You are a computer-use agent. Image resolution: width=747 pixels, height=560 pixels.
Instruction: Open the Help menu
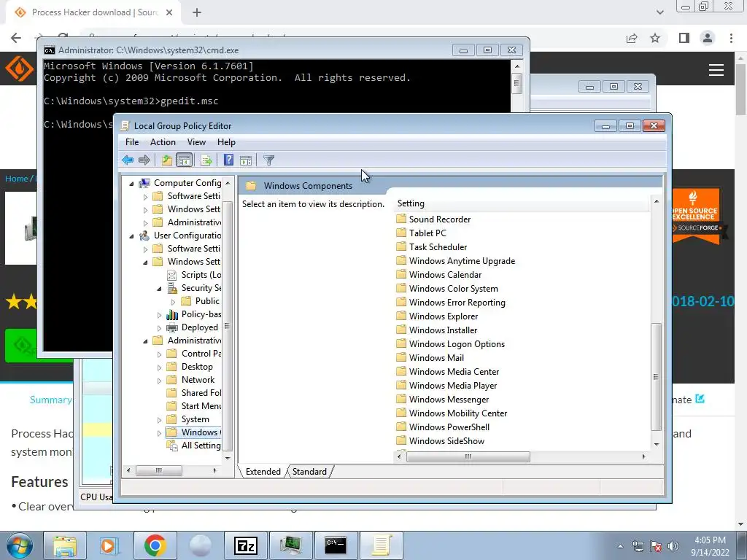pos(226,142)
